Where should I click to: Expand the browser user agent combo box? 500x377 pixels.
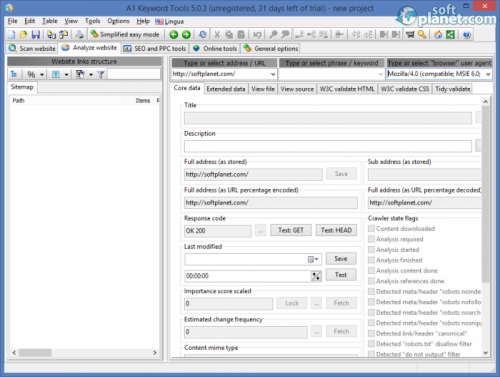[488, 74]
